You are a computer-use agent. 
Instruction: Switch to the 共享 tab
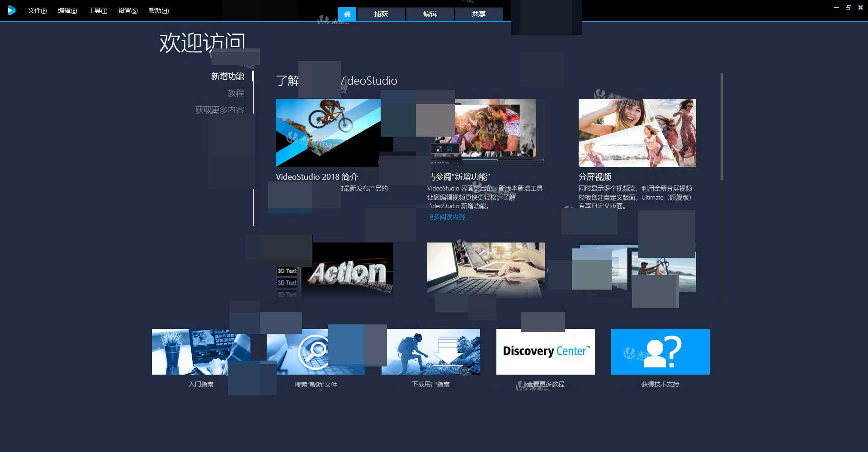pyautogui.click(x=479, y=14)
